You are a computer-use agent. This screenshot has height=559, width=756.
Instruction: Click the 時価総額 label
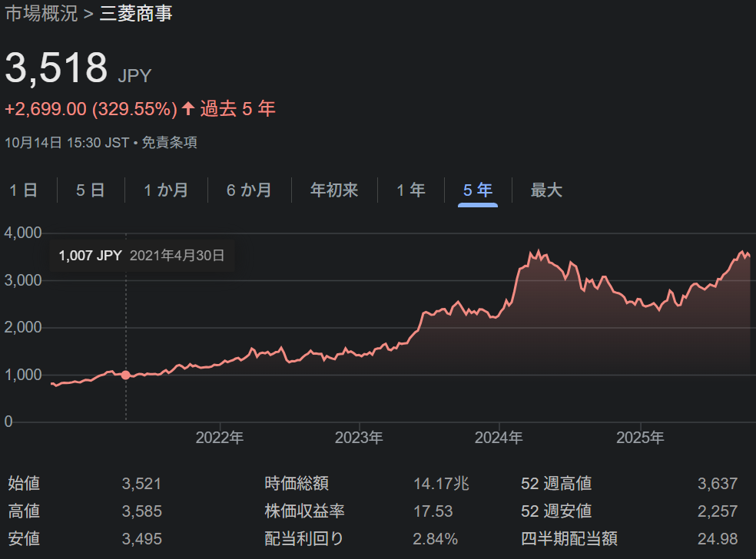(297, 484)
